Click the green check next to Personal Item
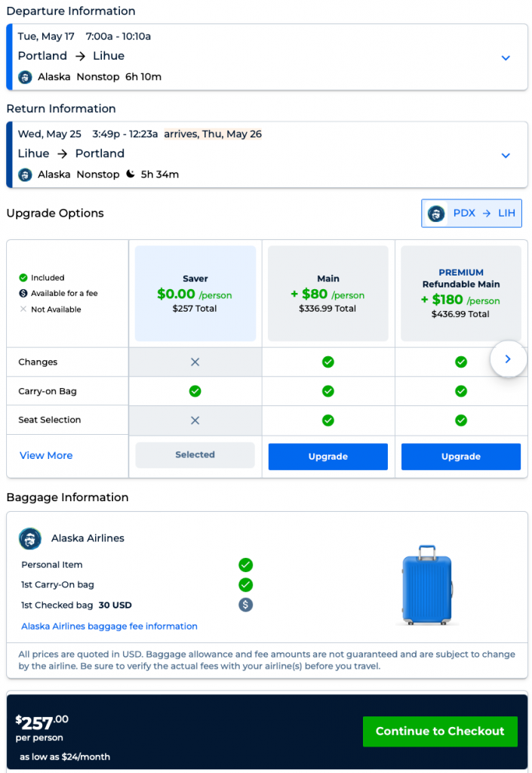The image size is (532, 773). (x=245, y=565)
